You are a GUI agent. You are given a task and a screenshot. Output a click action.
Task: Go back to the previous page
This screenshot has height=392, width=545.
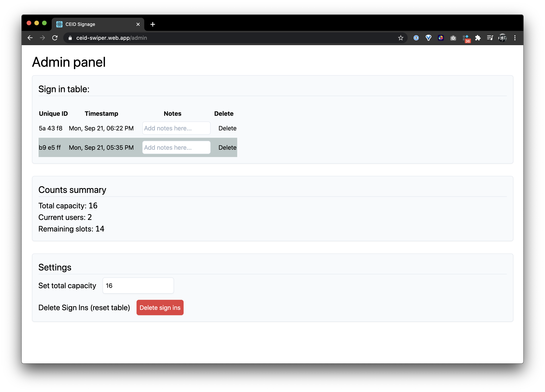coord(30,38)
